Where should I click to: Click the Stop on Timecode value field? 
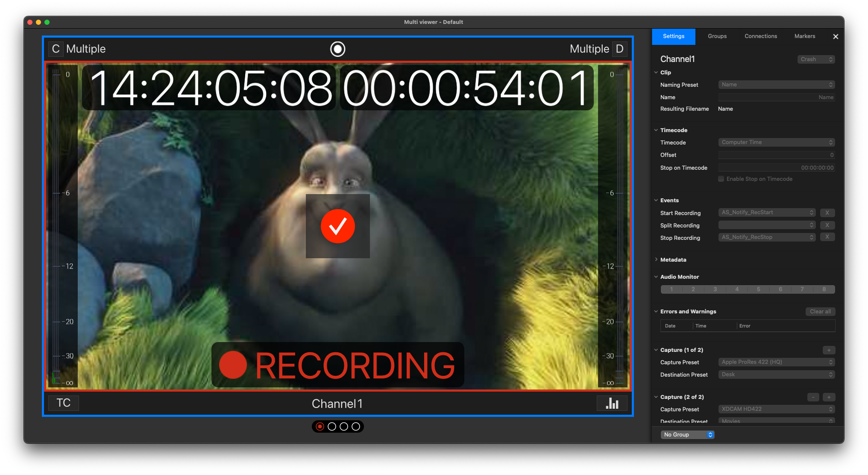tap(776, 168)
